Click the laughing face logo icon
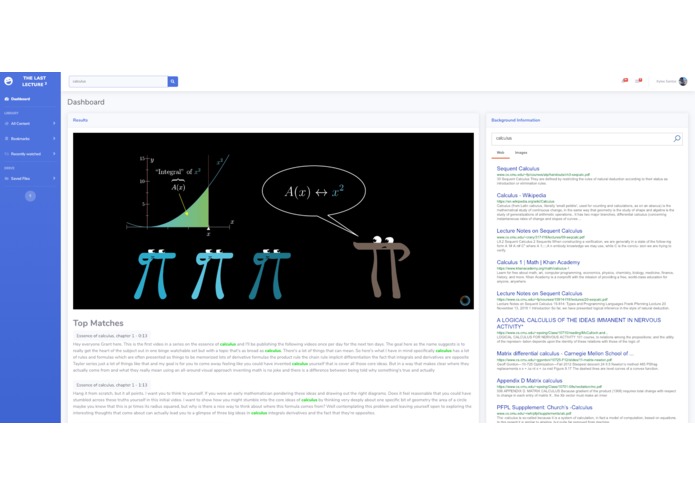The height and width of the screenshot is (494, 695). point(8,81)
